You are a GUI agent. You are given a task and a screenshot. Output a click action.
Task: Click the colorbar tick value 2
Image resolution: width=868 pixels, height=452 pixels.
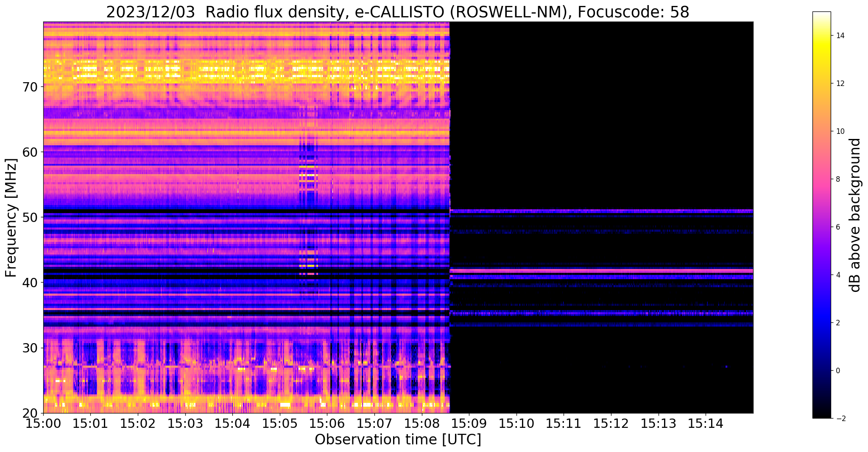click(x=838, y=323)
